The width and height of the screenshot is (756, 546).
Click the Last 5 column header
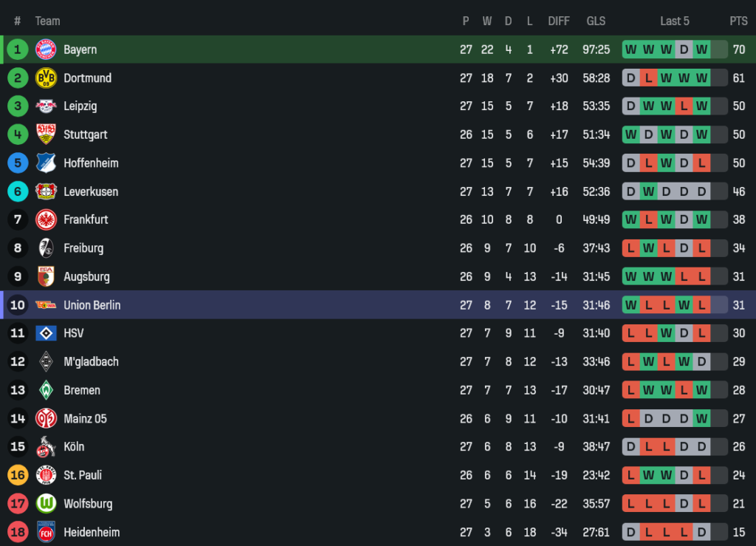point(675,21)
